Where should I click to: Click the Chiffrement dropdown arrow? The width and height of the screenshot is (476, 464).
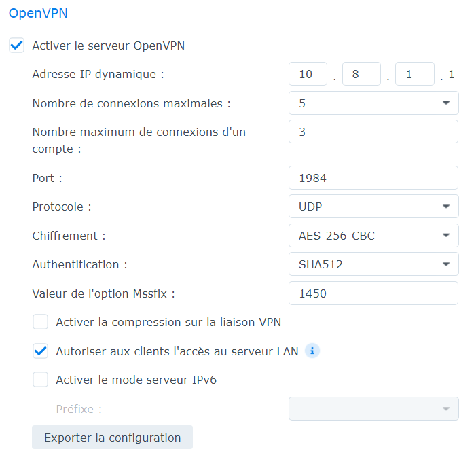pyautogui.click(x=446, y=235)
